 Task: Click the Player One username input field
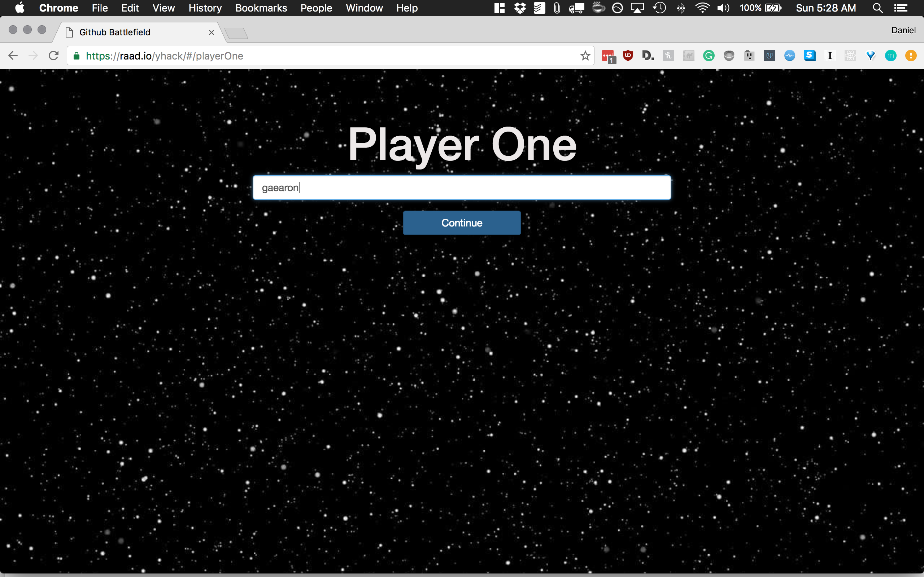point(462,188)
